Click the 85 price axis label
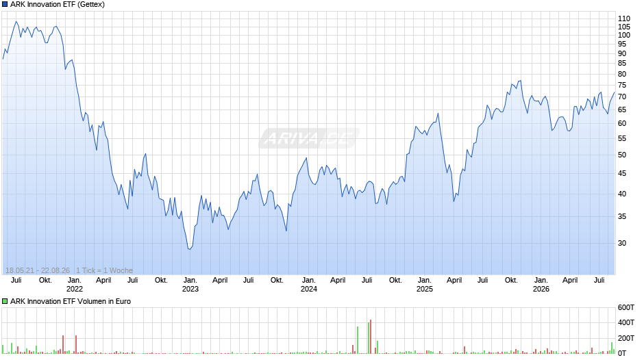The height and width of the screenshot is (360, 644). coord(622,63)
